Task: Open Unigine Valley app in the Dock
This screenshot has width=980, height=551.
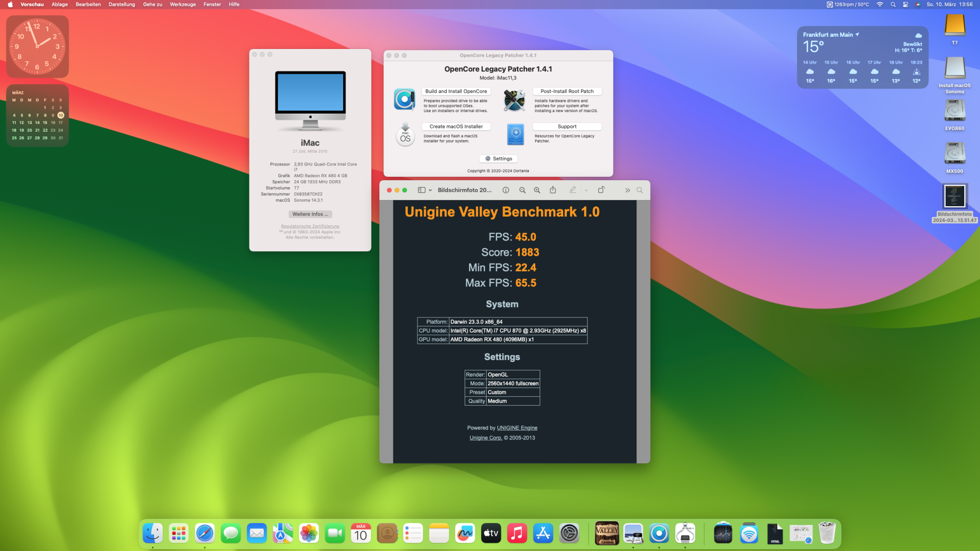Action: tap(607, 533)
